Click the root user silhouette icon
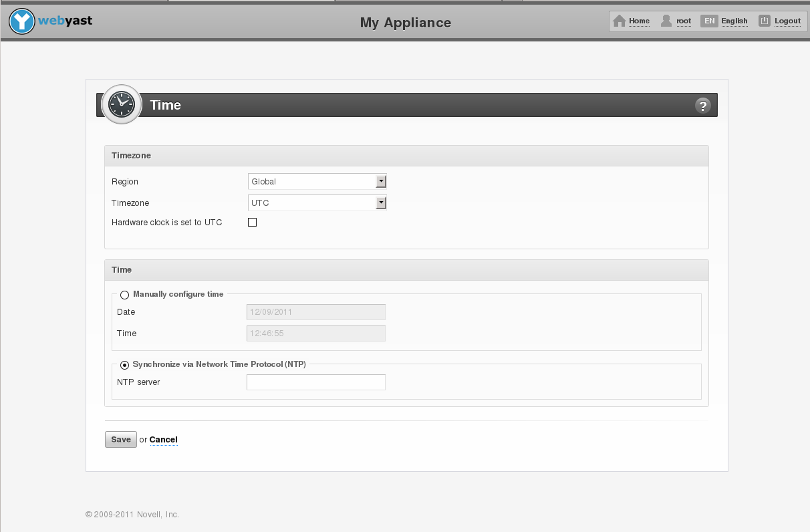 pyautogui.click(x=666, y=21)
